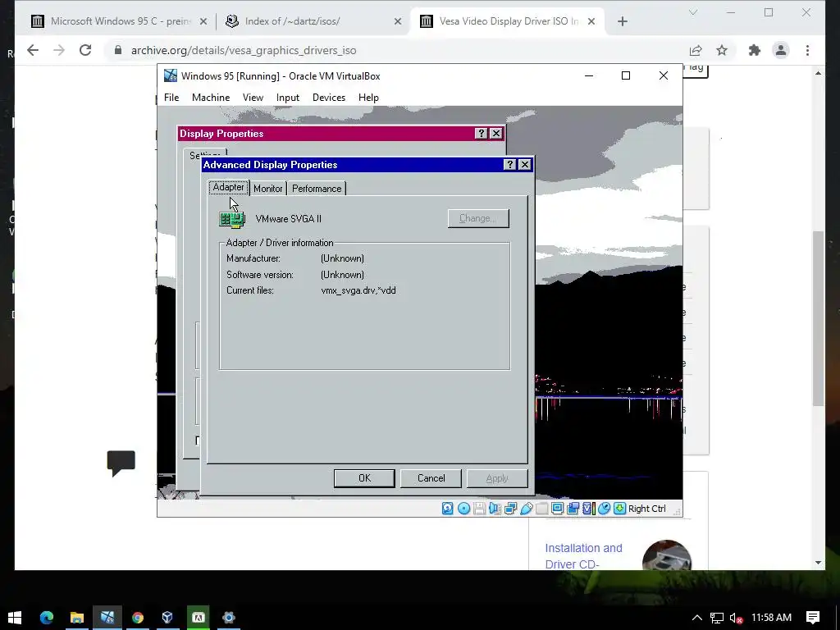Screen dimensions: 840x630
Task: Click the muted volume icon in system tray
Action: click(736, 618)
